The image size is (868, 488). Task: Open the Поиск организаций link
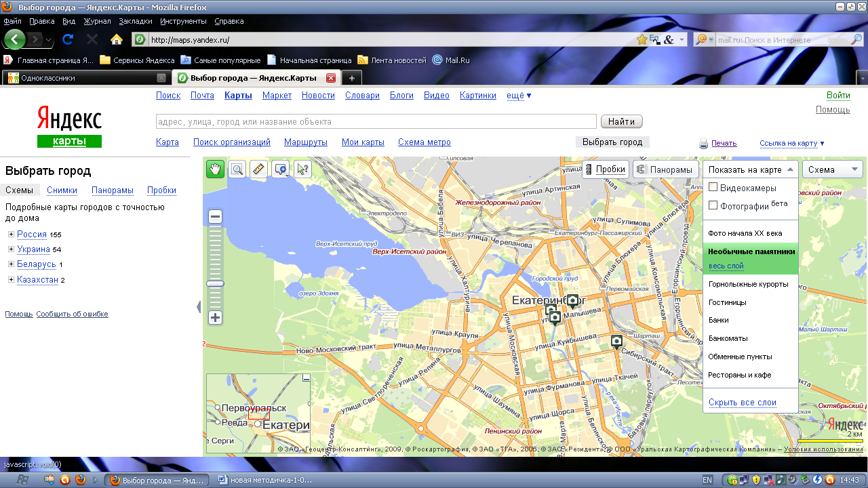(232, 142)
